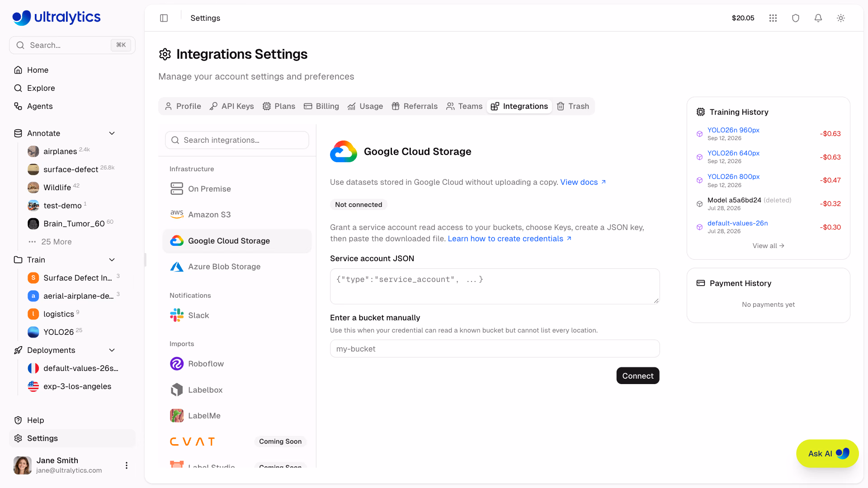This screenshot has height=488, width=868.
Task: Switch to the Billing tab
Action: pos(321,106)
